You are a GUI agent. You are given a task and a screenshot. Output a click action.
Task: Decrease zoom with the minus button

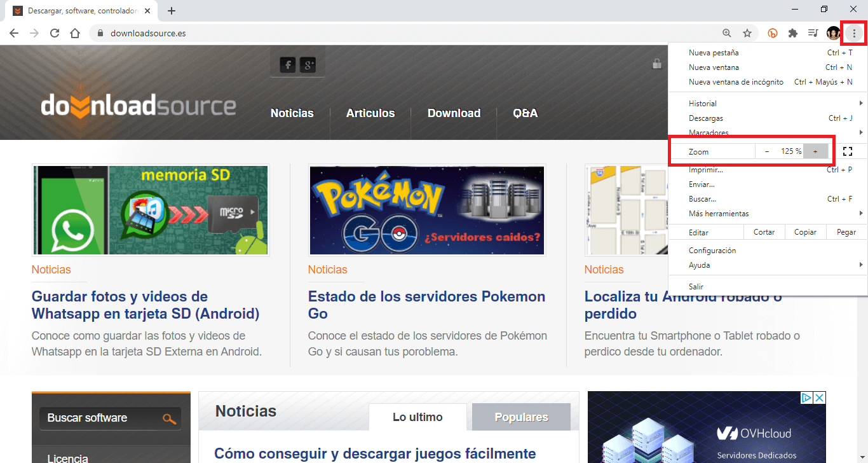coord(767,151)
